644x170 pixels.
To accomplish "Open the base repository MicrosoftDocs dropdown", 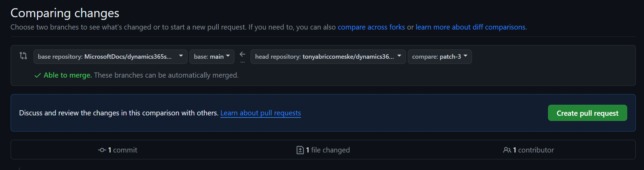I will click(110, 57).
